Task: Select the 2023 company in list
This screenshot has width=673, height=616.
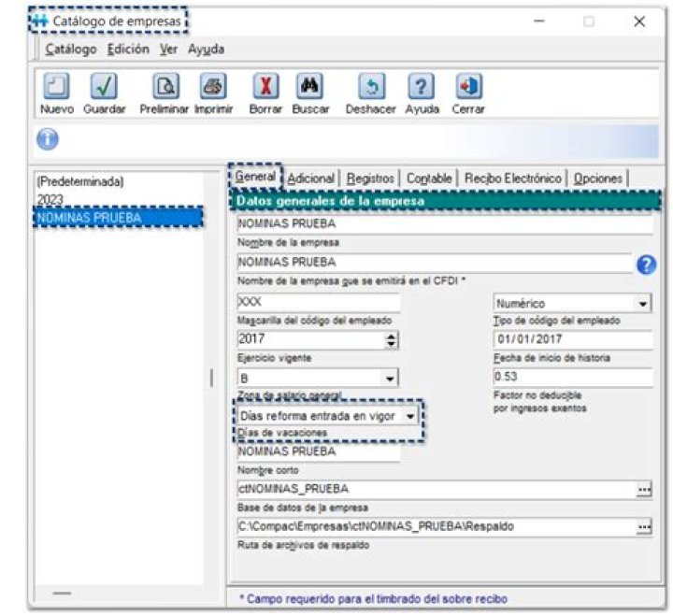Action: click(50, 199)
